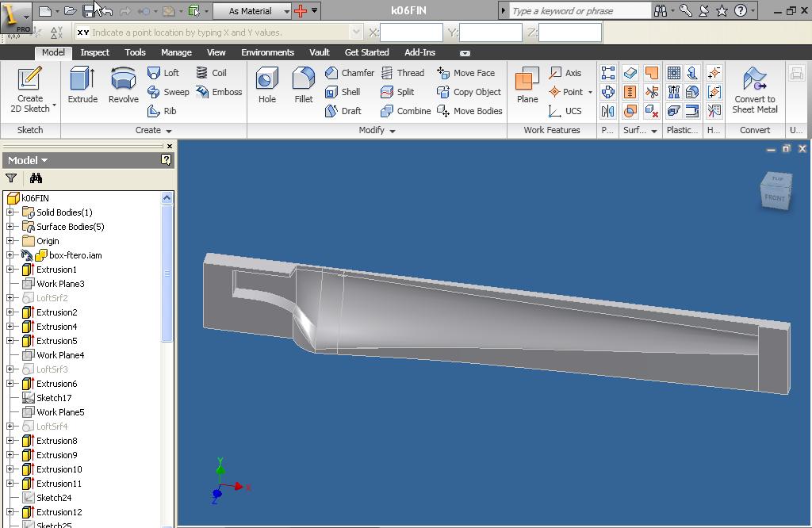Viewport: 812px width, 528px height.
Task: Select Extrusion6 in the browser
Action: [57, 384]
